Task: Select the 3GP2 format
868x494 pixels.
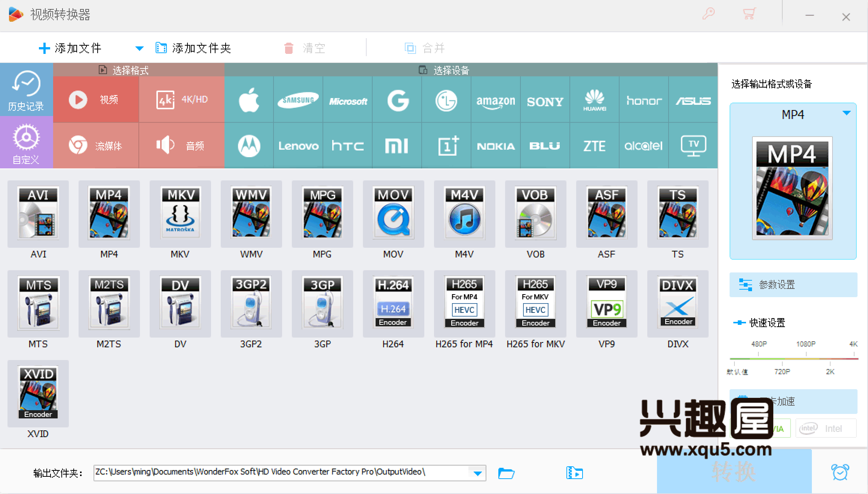Action: point(251,304)
